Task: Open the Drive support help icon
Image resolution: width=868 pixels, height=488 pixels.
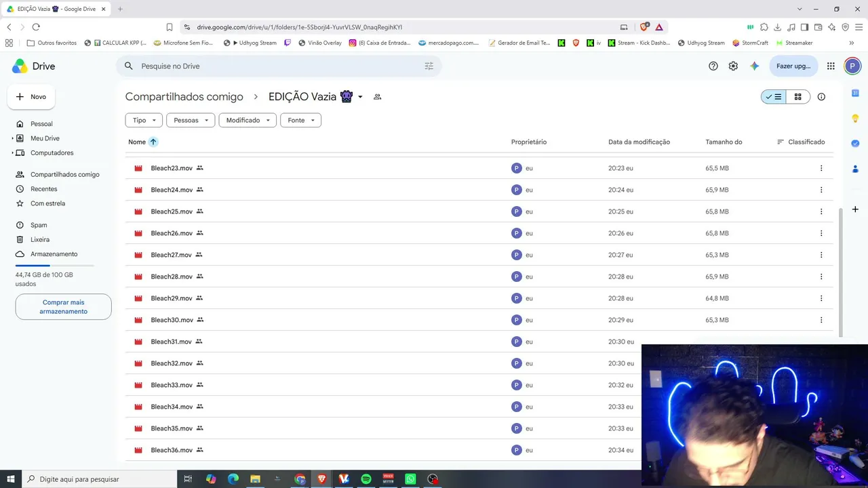Action: coord(713,66)
